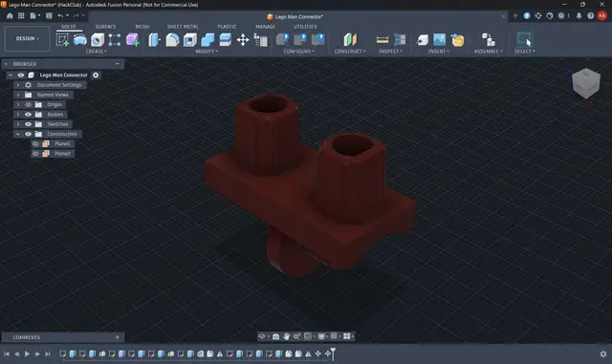Open the Modify dropdown menu

click(x=207, y=52)
